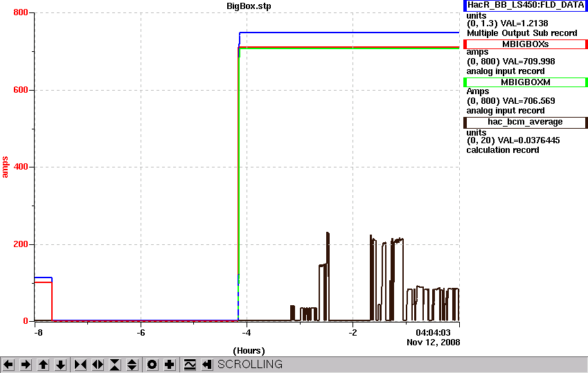
Task: Click the -2 x-axis tick label
Action: (353, 333)
